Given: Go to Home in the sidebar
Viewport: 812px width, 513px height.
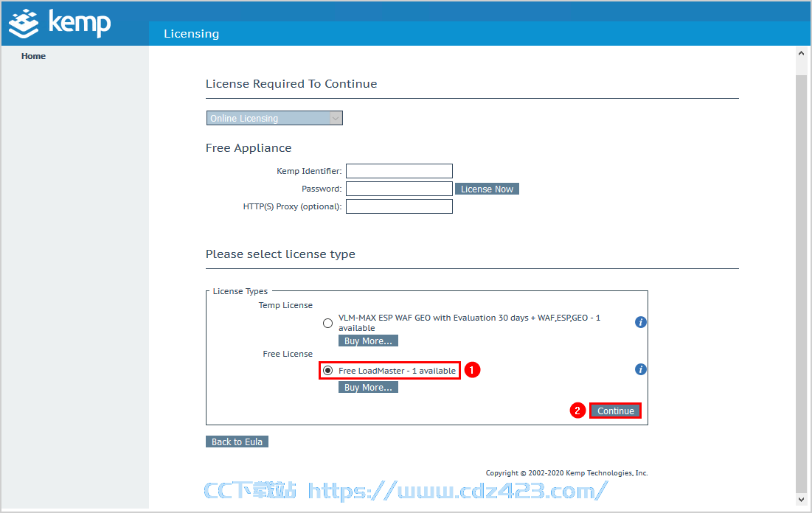Looking at the screenshot, I should pyautogui.click(x=33, y=56).
